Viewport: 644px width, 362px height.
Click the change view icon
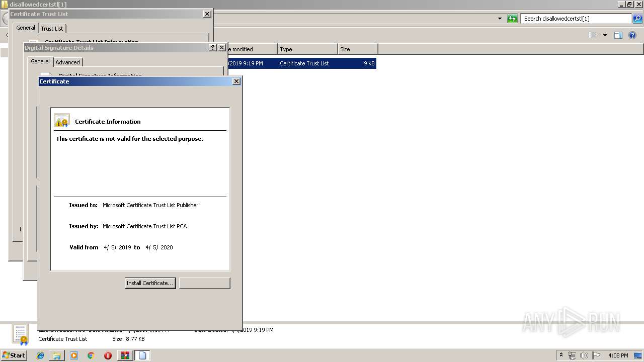click(x=593, y=35)
